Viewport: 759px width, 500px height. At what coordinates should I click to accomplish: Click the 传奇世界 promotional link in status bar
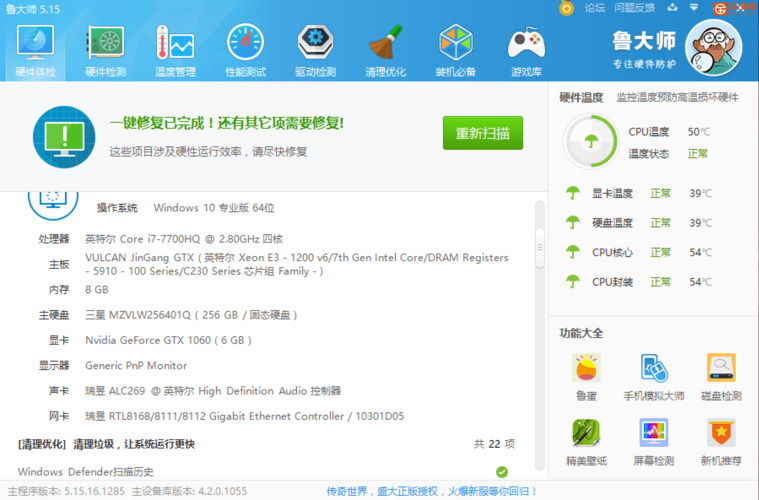pos(432,491)
